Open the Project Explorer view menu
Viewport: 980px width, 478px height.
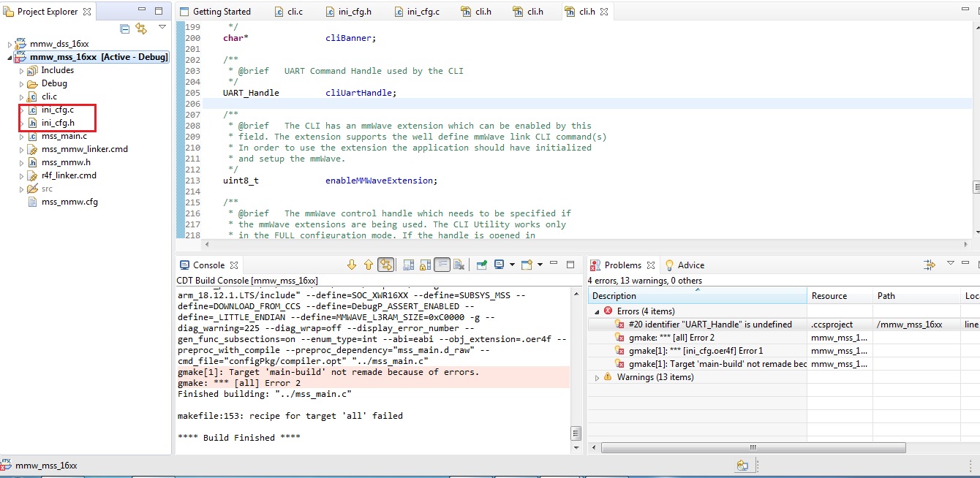tap(162, 29)
